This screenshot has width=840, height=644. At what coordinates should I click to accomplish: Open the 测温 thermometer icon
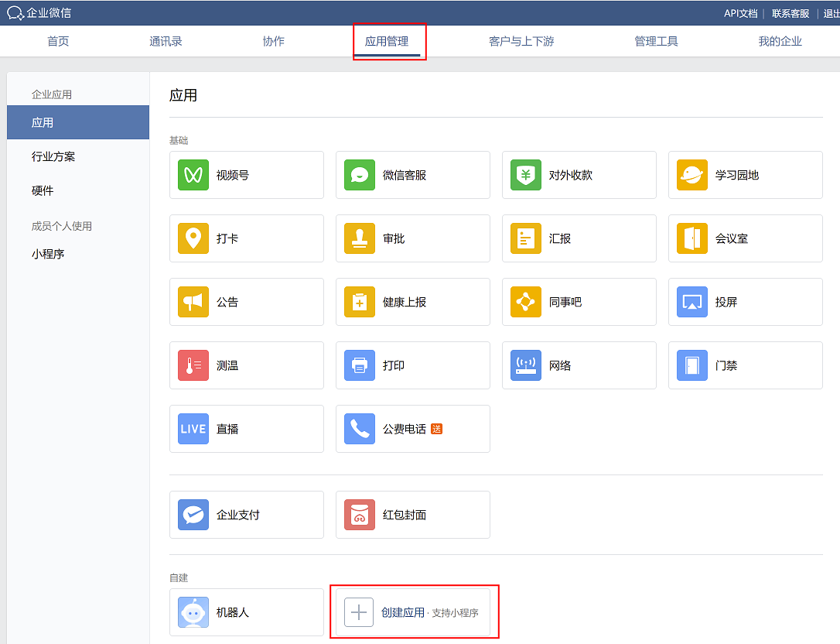point(193,365)
